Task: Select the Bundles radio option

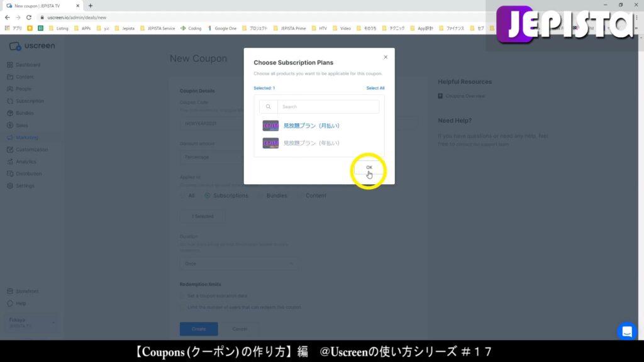Action: [260, 196]
